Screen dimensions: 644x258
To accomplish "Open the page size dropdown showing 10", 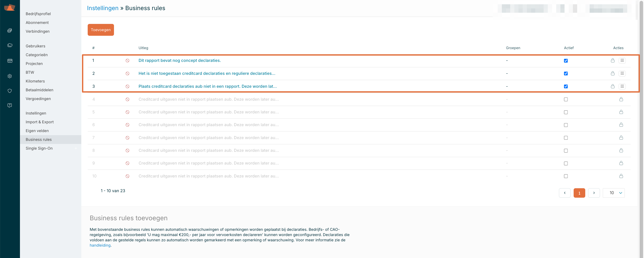I will (614, 193).
